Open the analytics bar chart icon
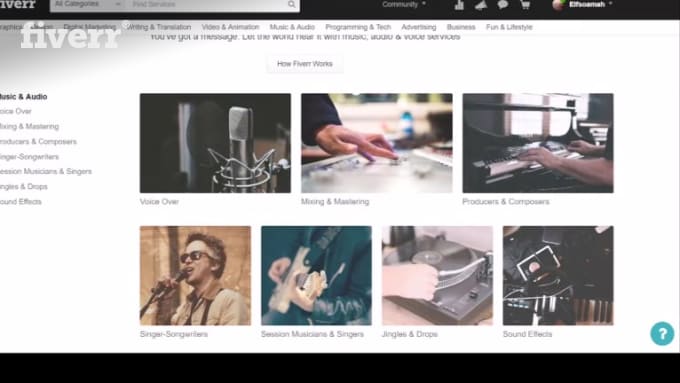 tap(459, 5)
